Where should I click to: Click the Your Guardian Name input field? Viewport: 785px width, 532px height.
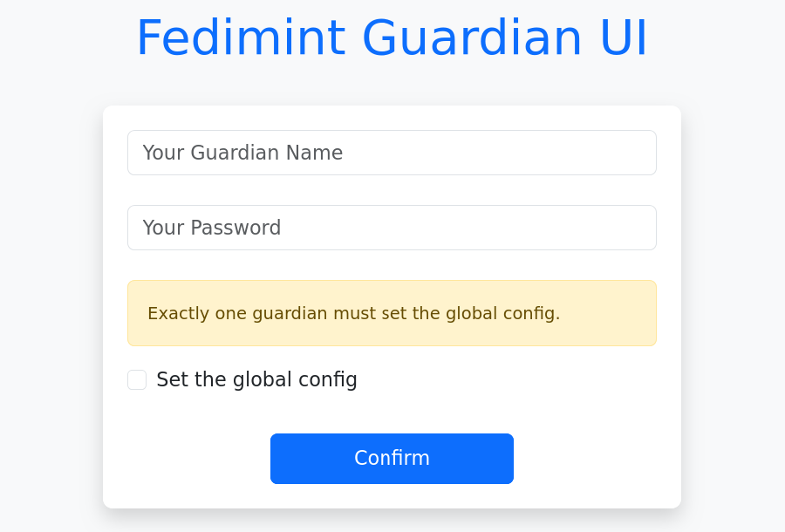coord(392,153)
